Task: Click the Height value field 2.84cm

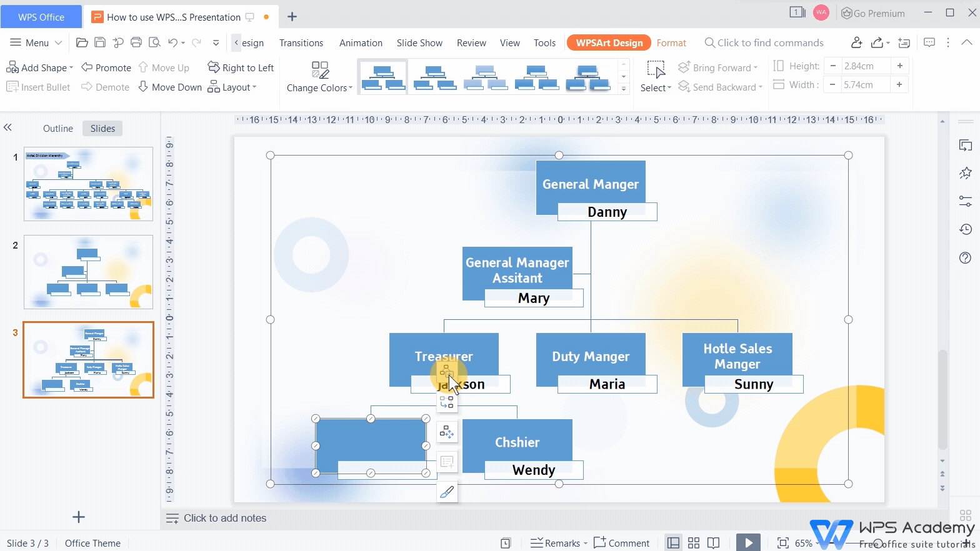Action: (866, 66)
